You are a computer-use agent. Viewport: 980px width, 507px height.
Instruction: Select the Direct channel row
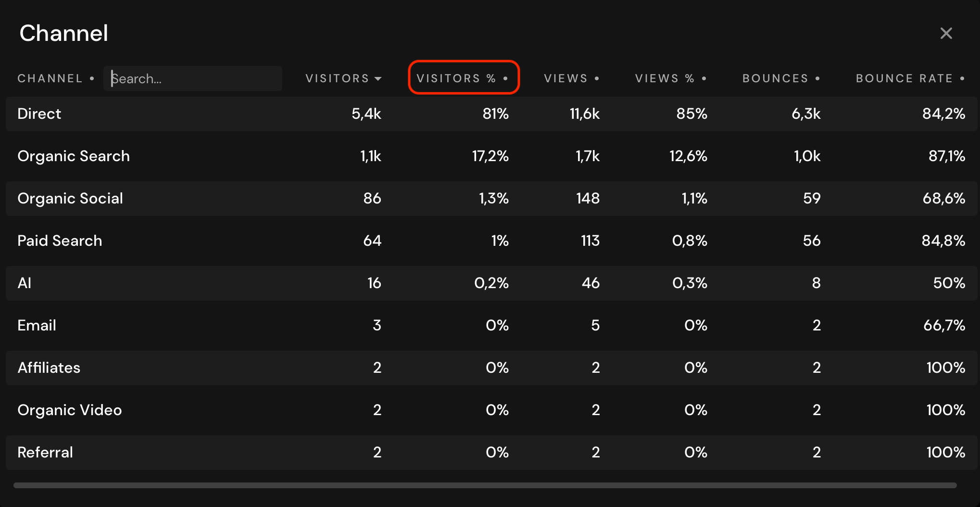39,114
